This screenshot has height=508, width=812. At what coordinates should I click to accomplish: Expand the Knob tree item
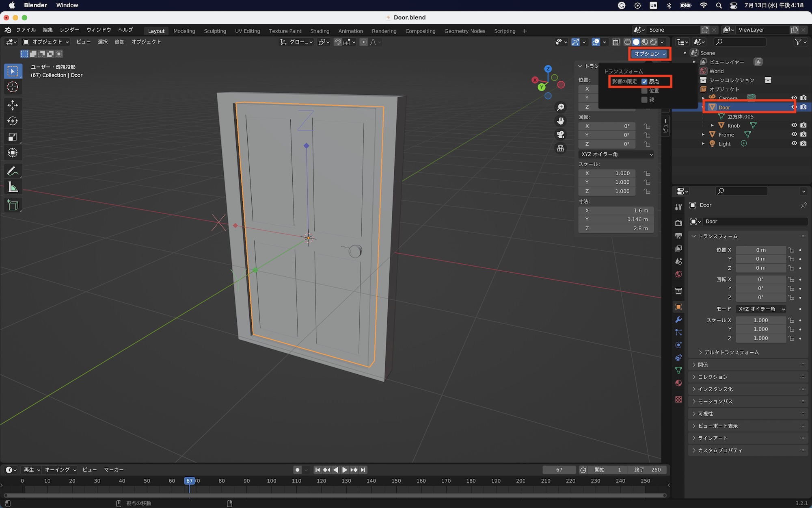712,126
